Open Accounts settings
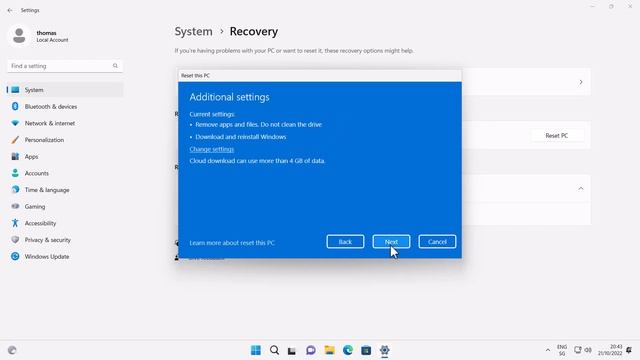The image size is (640, 360). 64,173
